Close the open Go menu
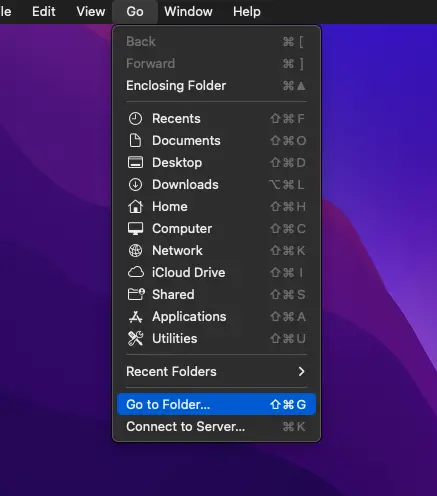The image size is (437, 496). (135, 12)
